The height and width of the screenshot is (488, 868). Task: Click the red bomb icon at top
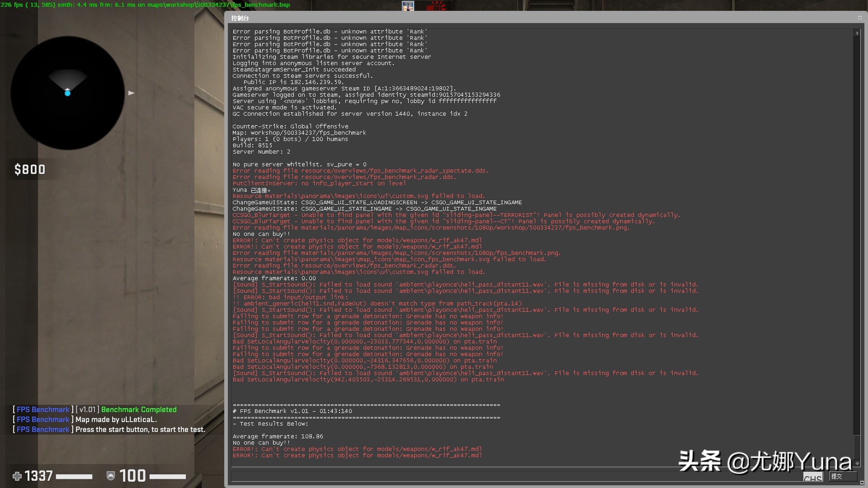(x=437, y=6)
